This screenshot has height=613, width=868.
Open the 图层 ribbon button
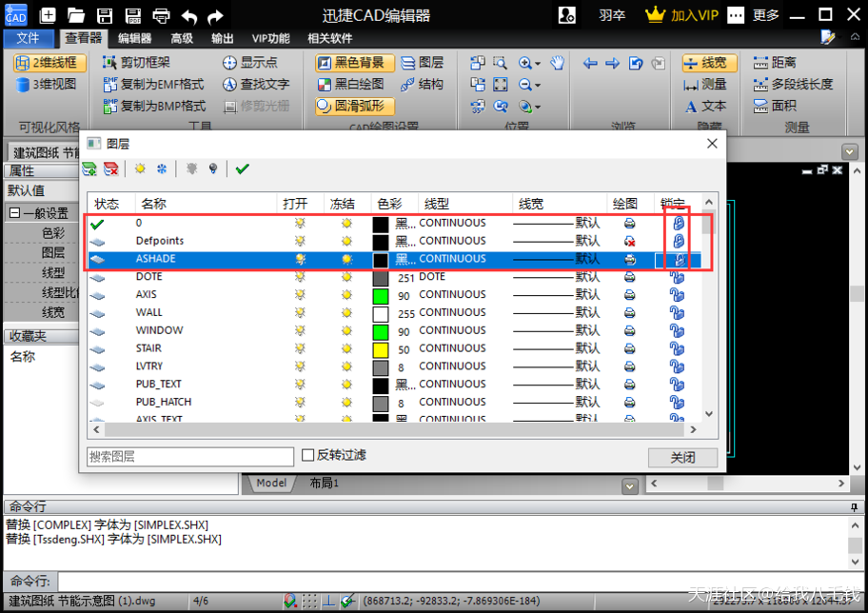tap(423, 63)
